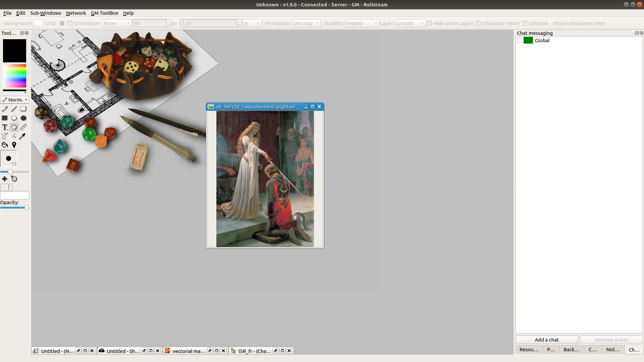Open the Edit menu
Image resolution: width=644 pixels, height=362 pixels.
point(21,13)
